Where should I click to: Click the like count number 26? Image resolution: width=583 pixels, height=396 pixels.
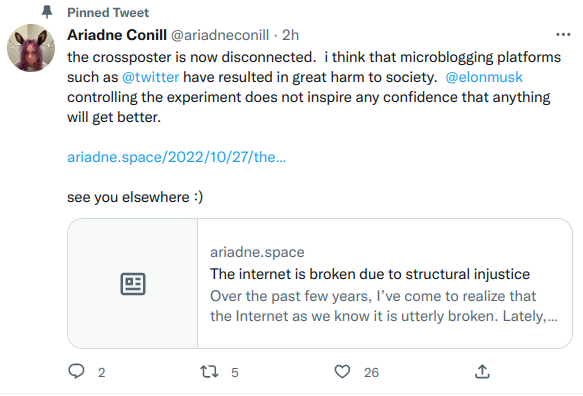tap(371, 373)
